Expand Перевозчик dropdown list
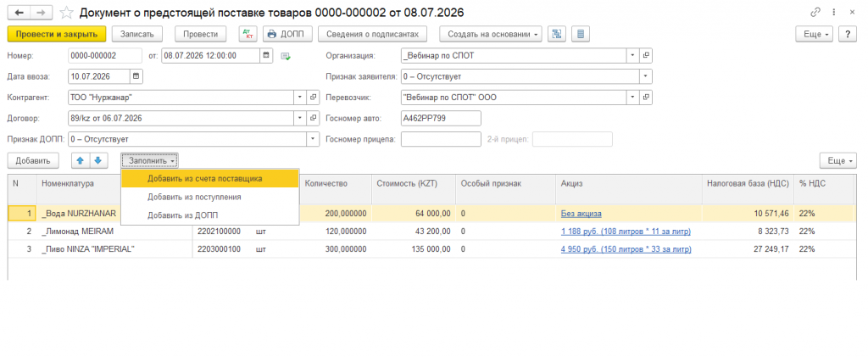 (x=633, y=98)
